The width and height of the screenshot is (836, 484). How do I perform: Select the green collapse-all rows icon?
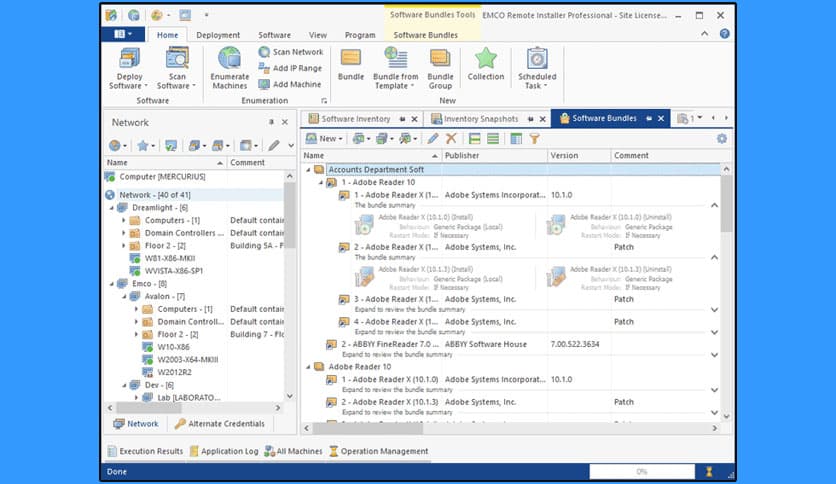tap(493, 139)
